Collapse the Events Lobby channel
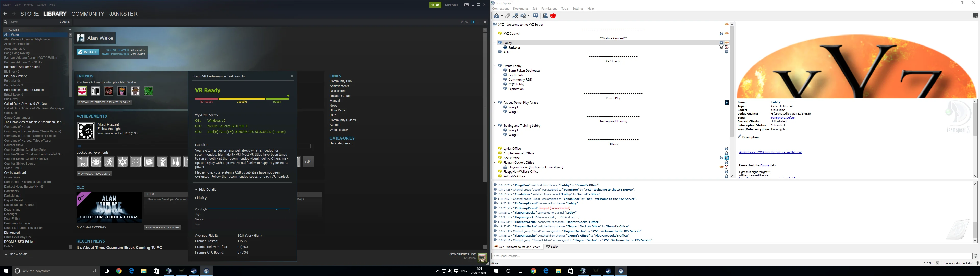 click(x=495, y=66)
